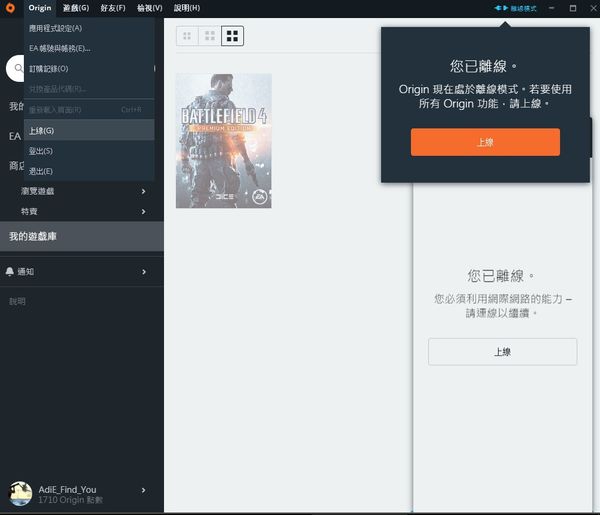Open the user account chevron beside AdiE_Find_You

click(143, 490)
